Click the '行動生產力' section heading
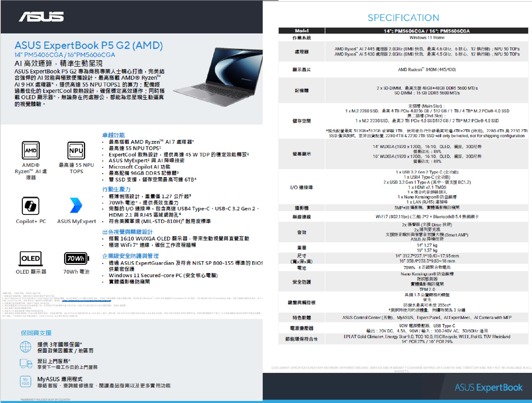Image resolution: width=532 pixels, height=403 pixels. tap(116, 189)
